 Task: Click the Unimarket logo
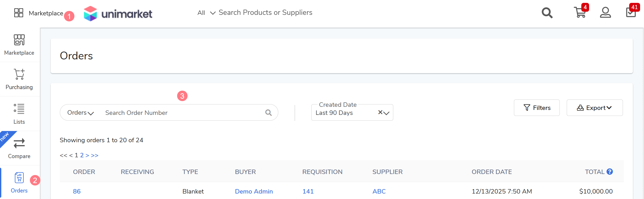click(118, 14)
